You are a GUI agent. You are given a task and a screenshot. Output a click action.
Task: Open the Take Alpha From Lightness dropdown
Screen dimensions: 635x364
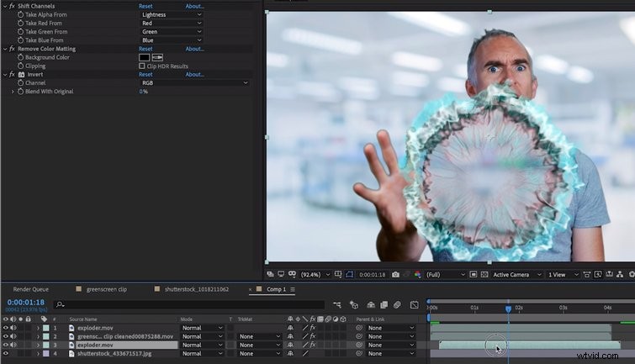(x=172, y=14)
